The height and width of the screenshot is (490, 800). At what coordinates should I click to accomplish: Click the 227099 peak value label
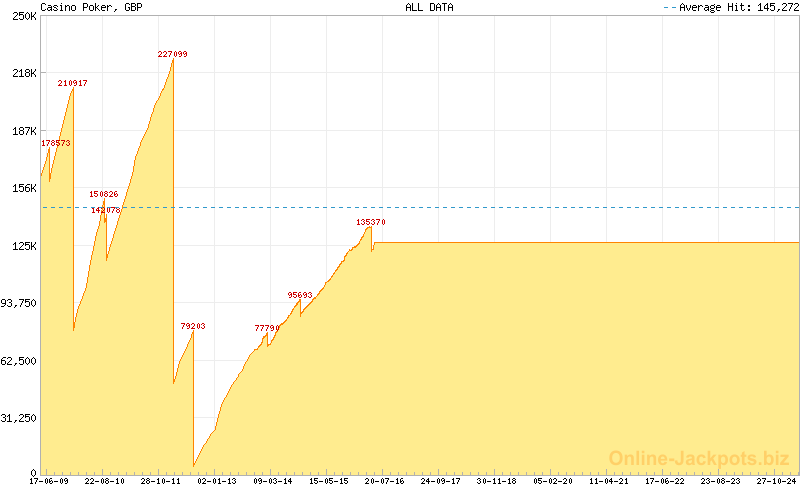point(172,54)
